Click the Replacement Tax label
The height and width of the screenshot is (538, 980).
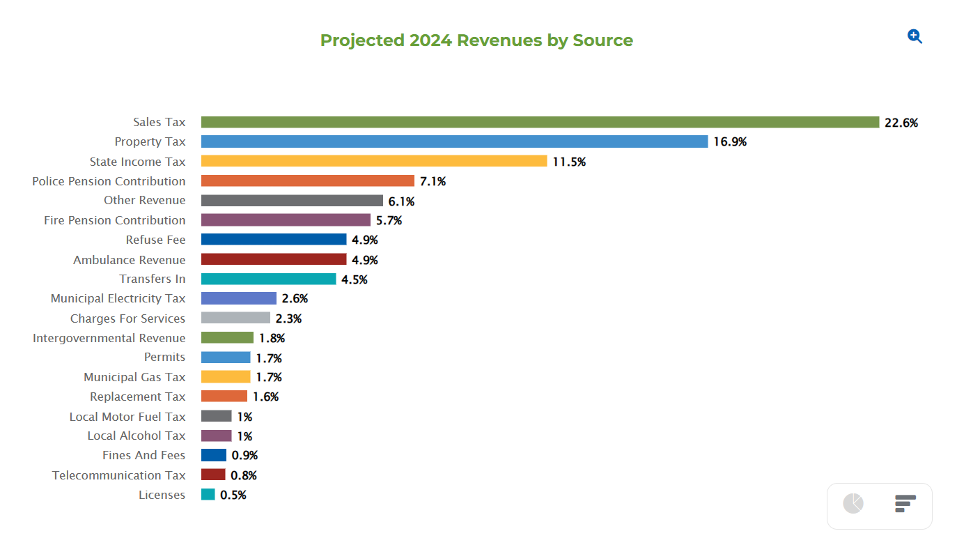point(138,397)
